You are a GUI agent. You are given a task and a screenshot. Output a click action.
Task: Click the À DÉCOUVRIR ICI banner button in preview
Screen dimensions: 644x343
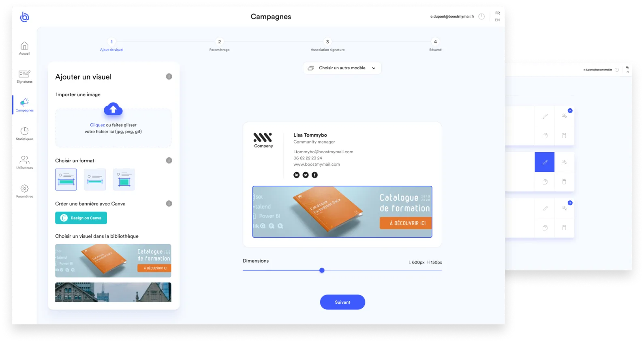(406, 223)
